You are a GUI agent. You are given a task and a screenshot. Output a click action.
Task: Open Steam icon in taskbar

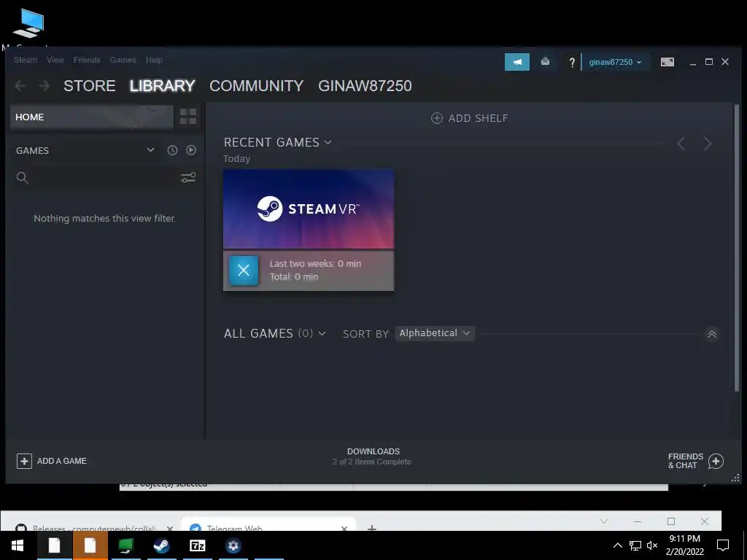pos(161,545)
